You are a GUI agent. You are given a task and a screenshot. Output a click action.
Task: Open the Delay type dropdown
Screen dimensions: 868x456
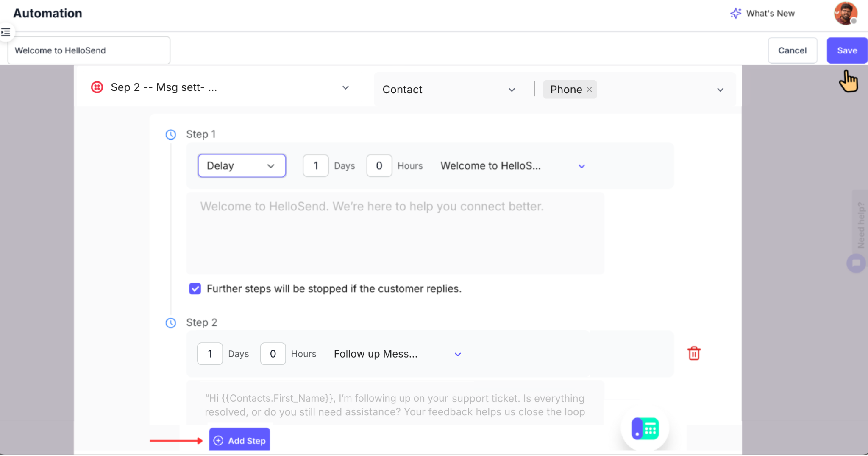pyautogui.click(x=242, y=166)
